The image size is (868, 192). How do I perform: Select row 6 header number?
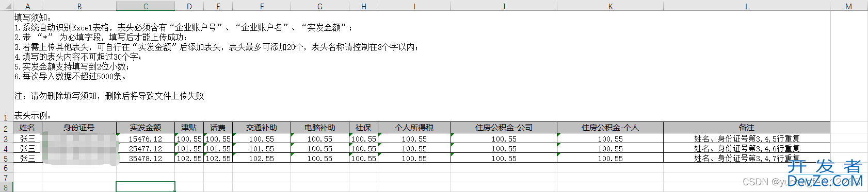coord(6,168)
